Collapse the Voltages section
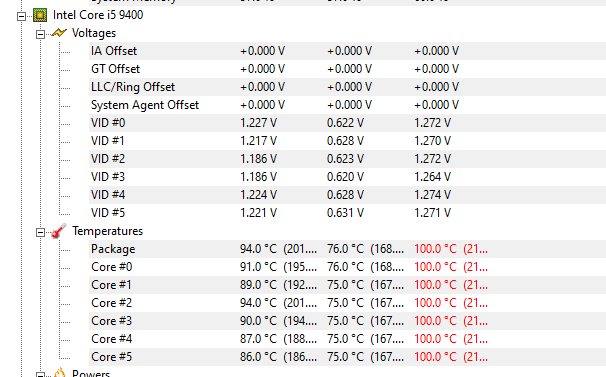The image size is (606, 377). (x=40, y=34)
